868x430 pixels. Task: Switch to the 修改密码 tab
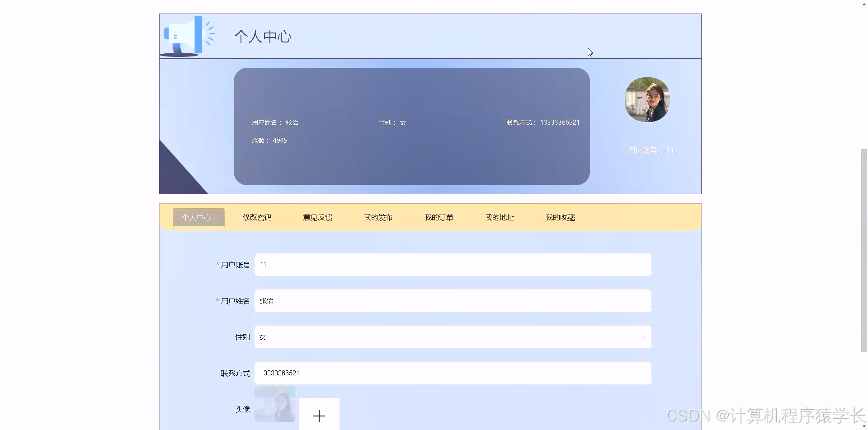[257, 217]
